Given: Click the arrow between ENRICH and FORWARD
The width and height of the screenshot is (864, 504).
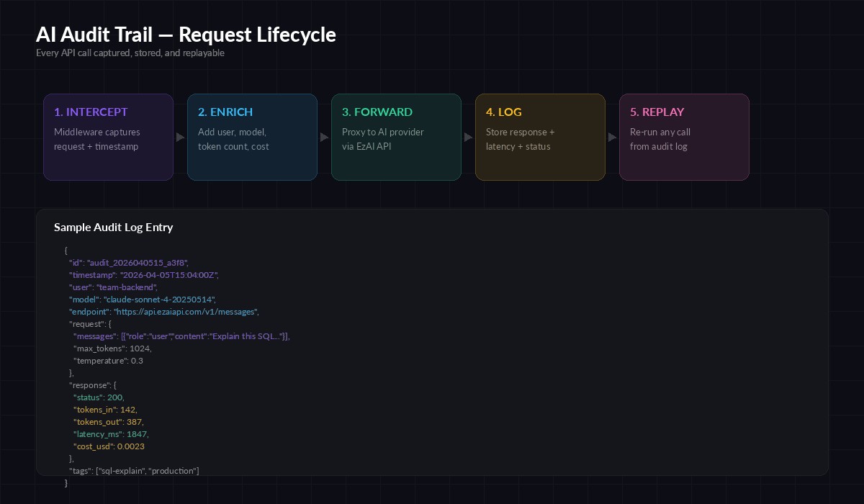Looking at the screenshot, I should pos(324,137).
